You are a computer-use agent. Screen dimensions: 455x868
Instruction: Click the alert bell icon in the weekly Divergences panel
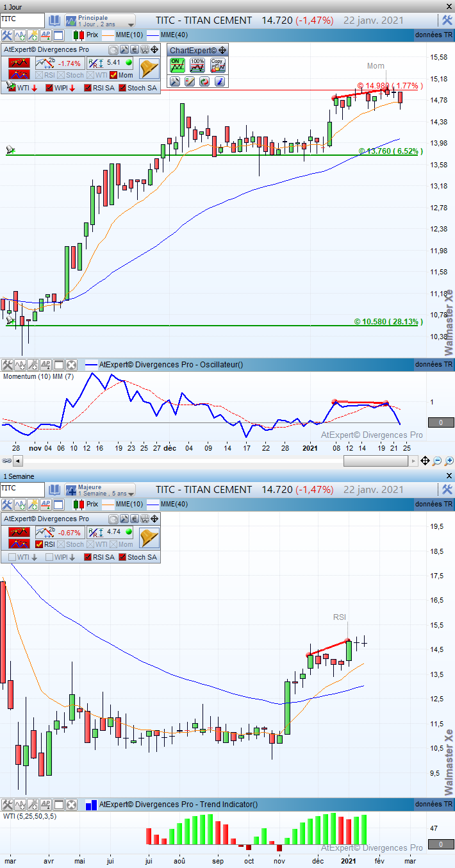(149, 537)
